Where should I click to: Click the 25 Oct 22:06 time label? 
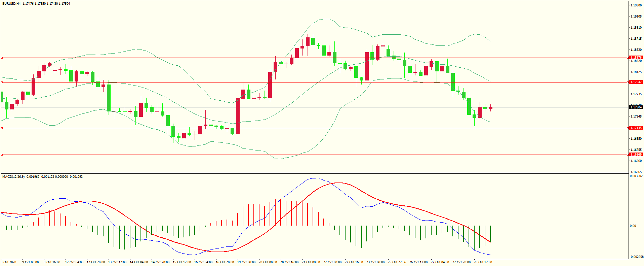[397, 262]
